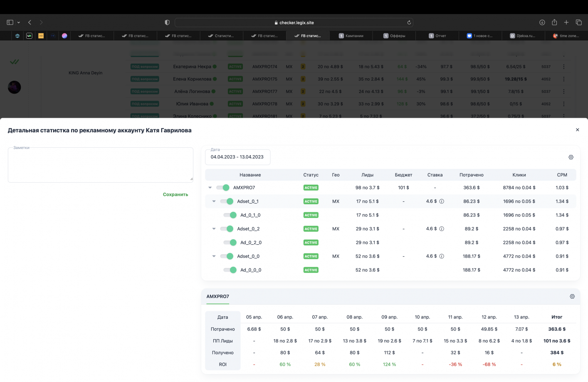Open Safari sidebar dropdown chevron
The image size is (588, 382).
tap(19, 22)
